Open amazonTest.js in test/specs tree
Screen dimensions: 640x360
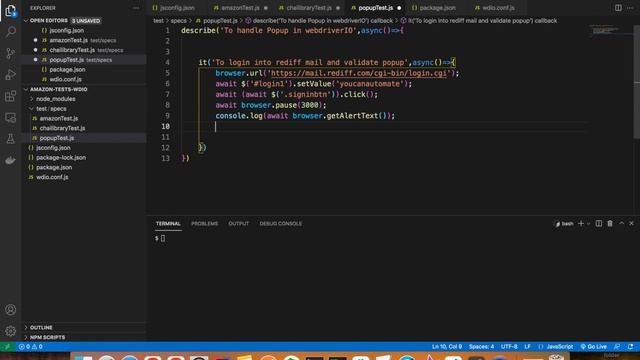click(59, 118)
